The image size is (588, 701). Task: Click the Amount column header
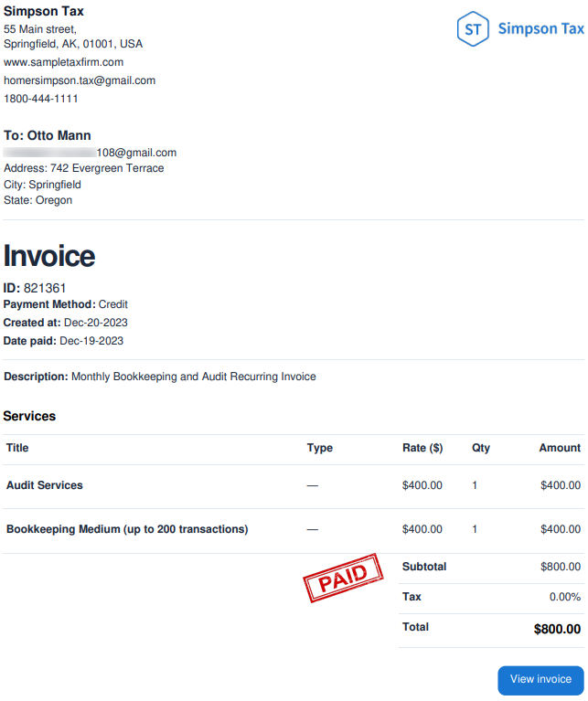tap(560, 448)
